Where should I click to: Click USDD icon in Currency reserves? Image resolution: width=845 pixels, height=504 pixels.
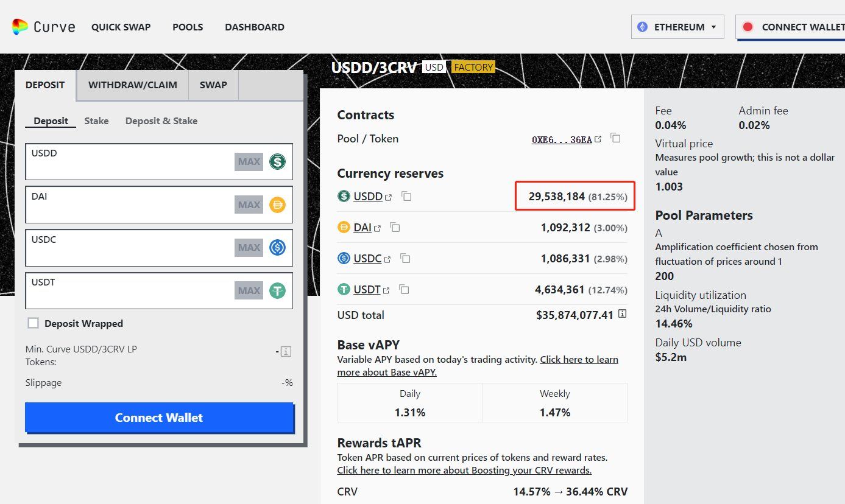pos(344,197)
